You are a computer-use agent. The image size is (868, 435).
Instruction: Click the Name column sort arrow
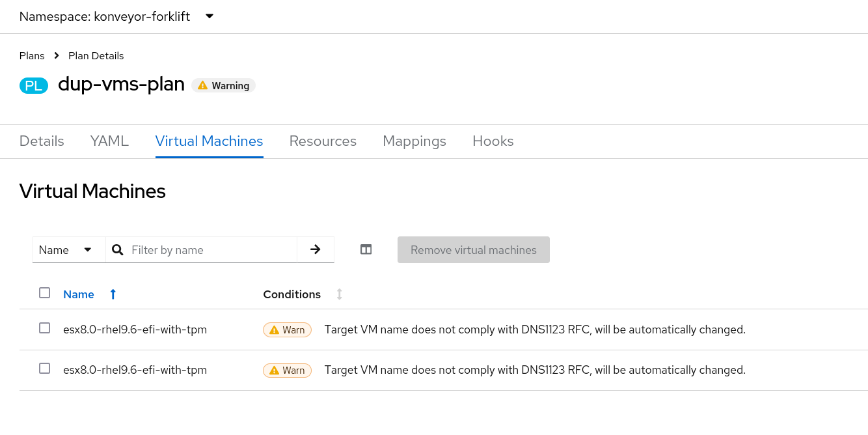coord(113,294)
